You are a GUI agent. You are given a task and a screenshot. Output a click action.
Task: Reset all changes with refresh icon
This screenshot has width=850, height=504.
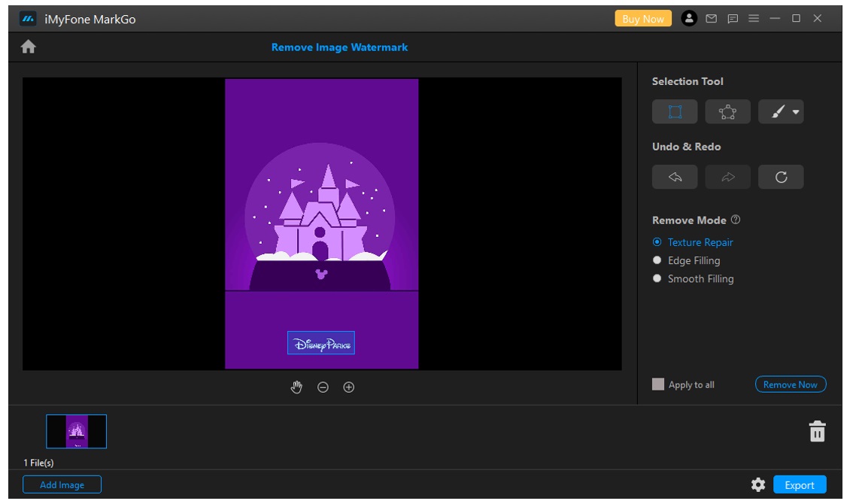point(781,177)
